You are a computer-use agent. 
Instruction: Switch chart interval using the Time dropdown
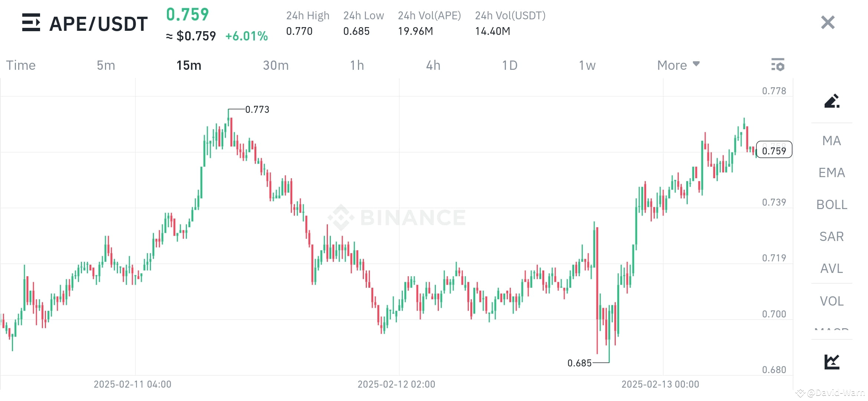pos(21,65)
